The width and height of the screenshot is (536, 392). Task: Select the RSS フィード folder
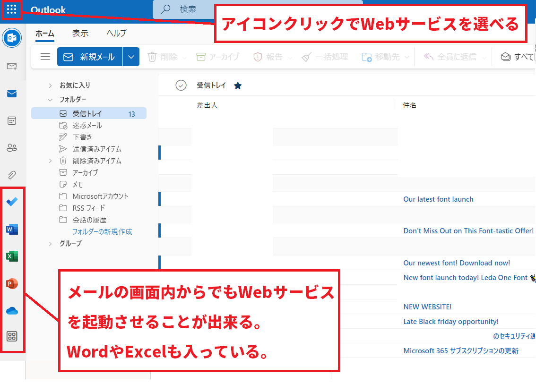(89, 208)
